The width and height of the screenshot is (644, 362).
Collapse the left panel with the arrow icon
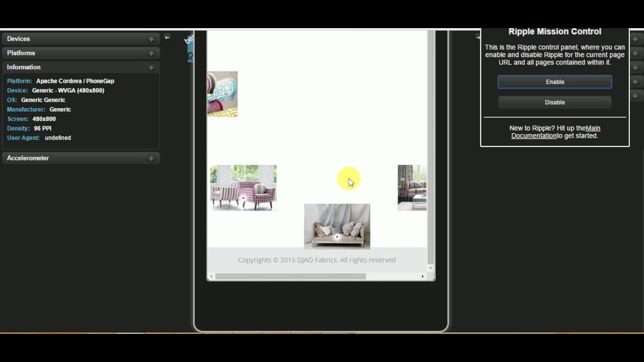click(167, 37)
